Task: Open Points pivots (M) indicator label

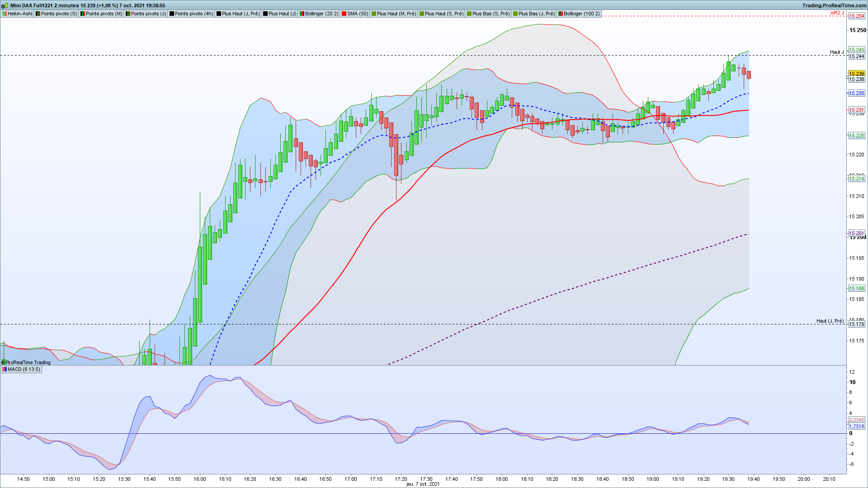Action: point(104,14)
